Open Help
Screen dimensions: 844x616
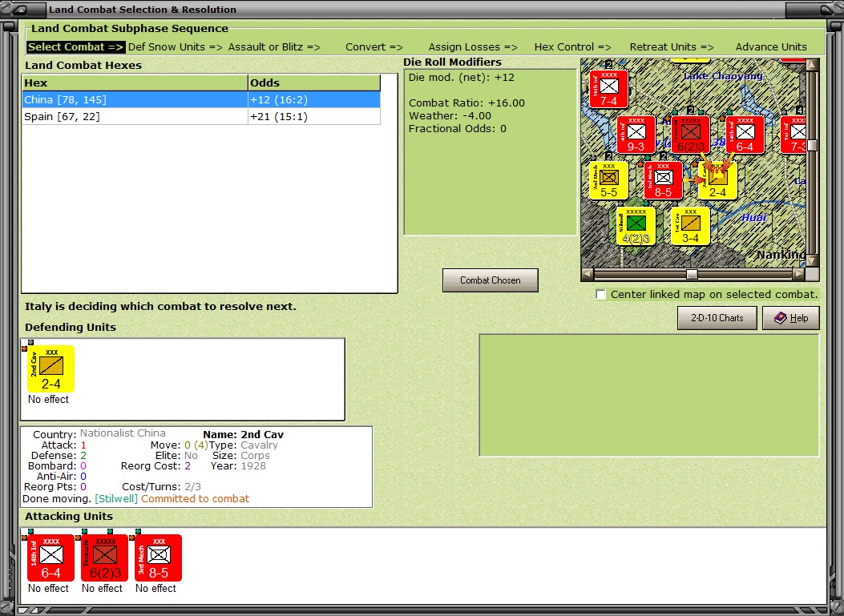[x=791, y=318]
